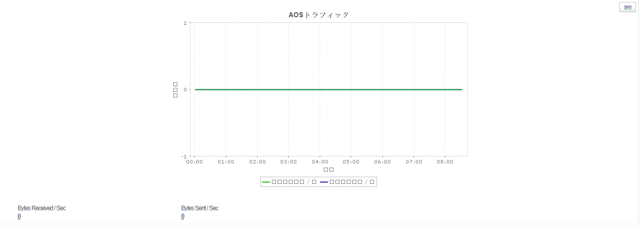Toggle the blue series legend entry
Image resolution: width=644 pixels, height=227 pixels.
[348, 182]
